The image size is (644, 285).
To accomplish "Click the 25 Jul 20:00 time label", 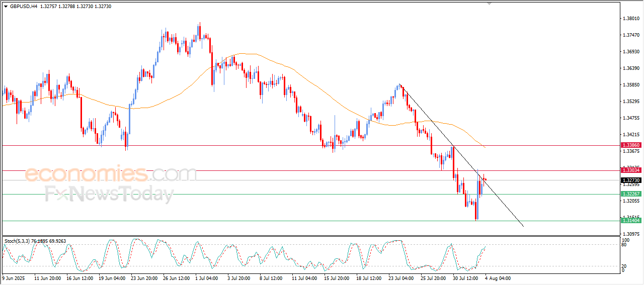I will (x=434, y=277).
